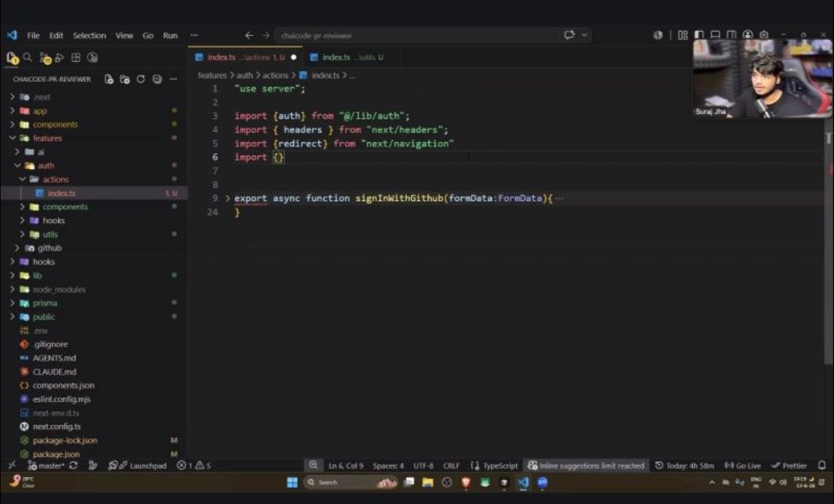Collapse all folders in Explorer

pos(157,79)
